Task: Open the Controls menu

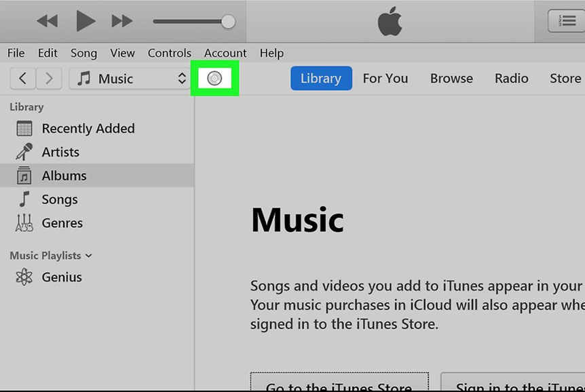Action: point(170,53)
